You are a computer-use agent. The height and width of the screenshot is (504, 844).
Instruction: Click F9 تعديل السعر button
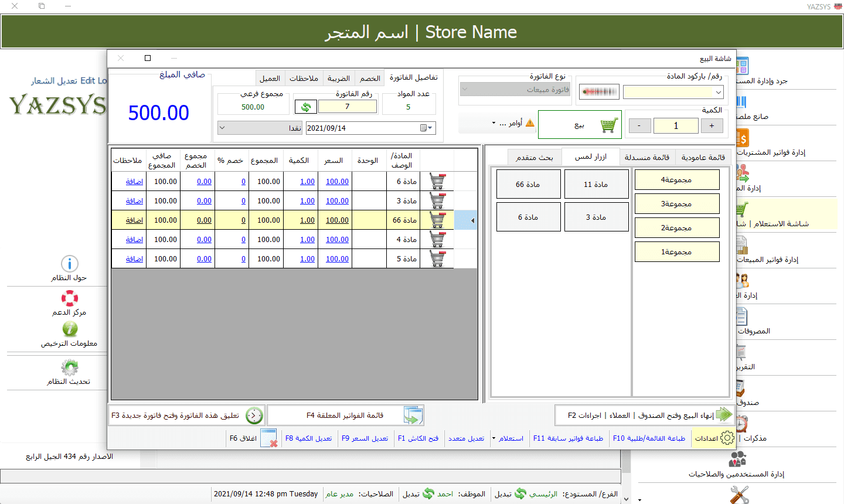(365, 438)
